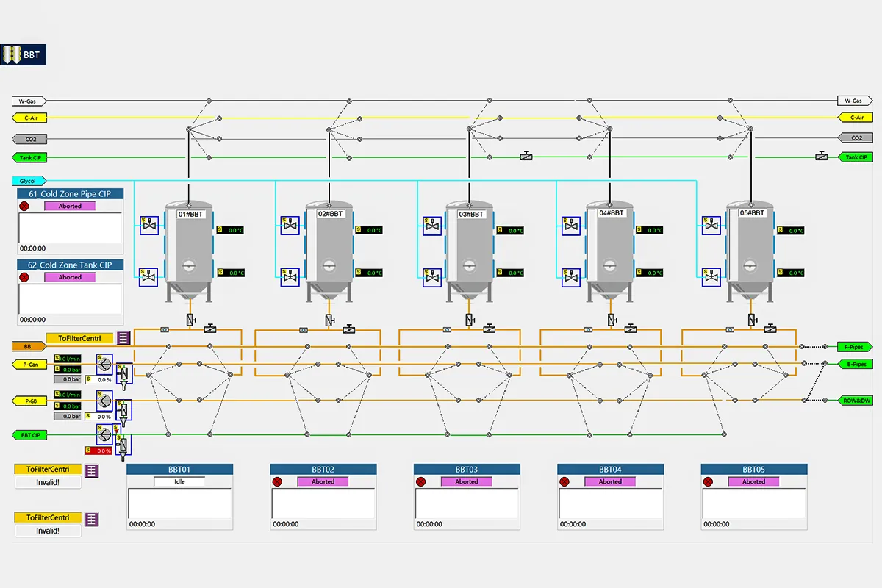Click the P-GB line tag

[29, 401]
